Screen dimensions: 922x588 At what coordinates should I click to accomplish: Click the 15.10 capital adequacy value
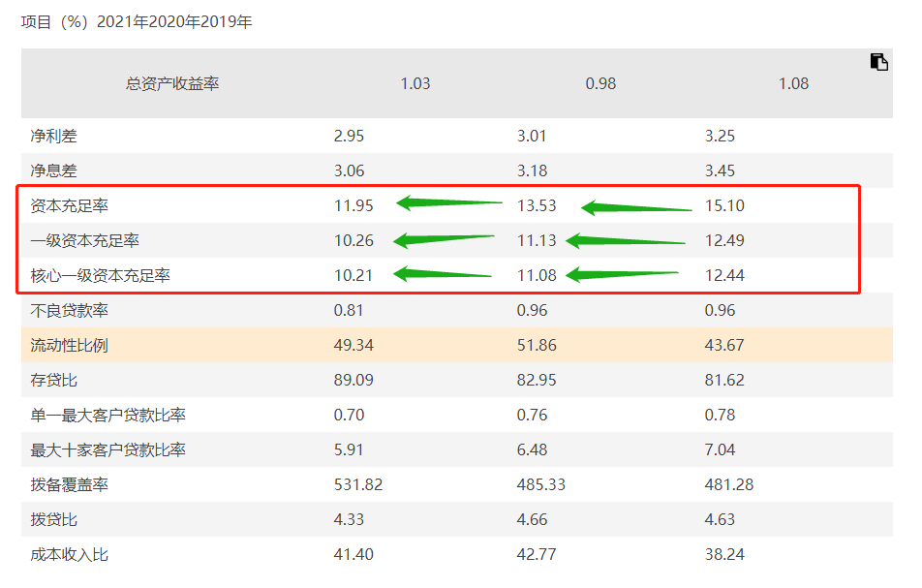tap(724, 206)
